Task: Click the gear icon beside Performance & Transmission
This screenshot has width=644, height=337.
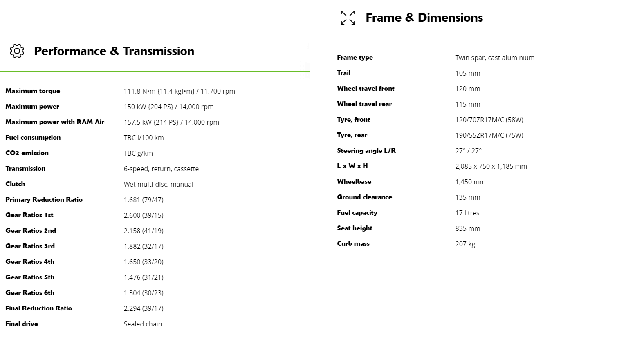Action: coord(17,51)
